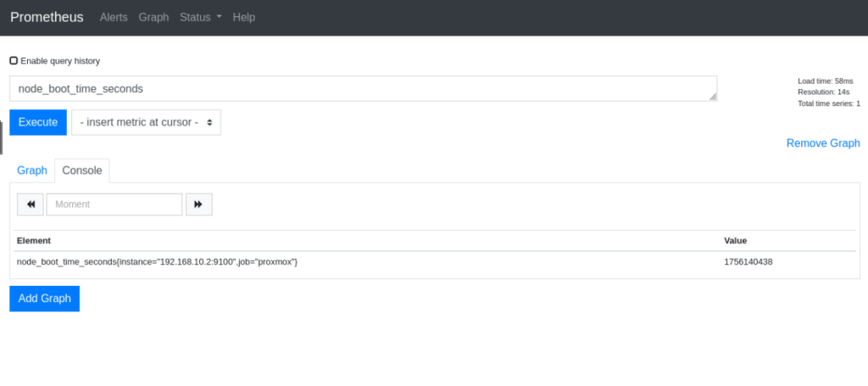Click the Remove Graph link
Viewport: 868px width, 386px height.
click(823, 143)
